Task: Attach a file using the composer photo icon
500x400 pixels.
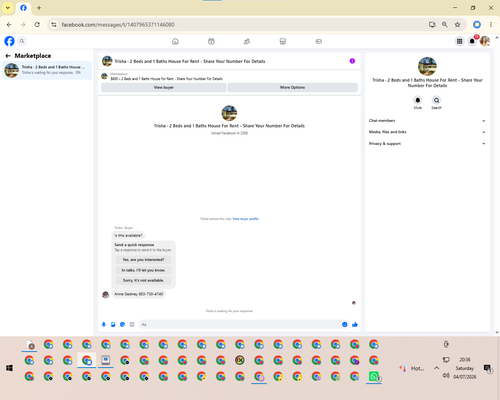Action: tap(113, 324)
